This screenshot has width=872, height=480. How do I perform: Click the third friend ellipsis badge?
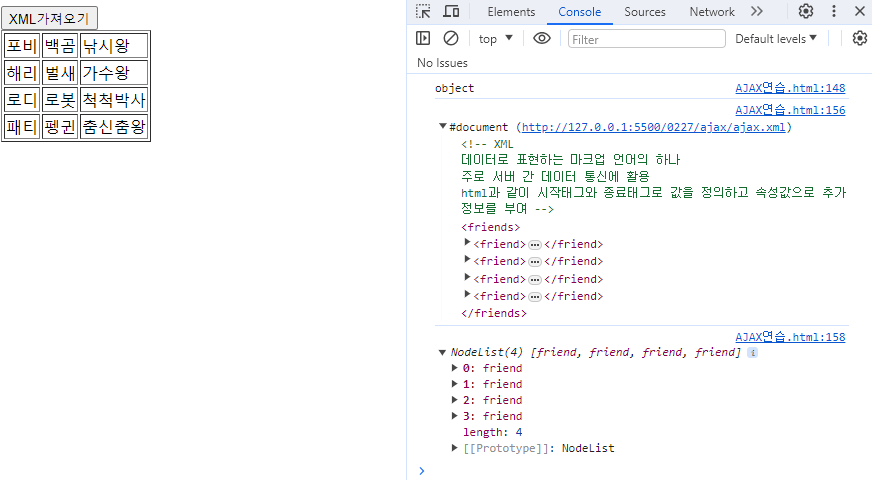(535, 280)
